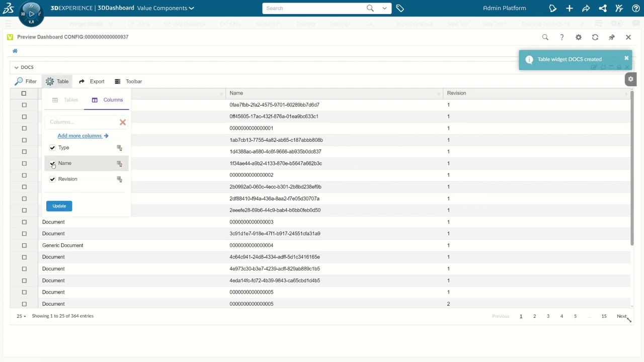This screenshot has height=362, width=644.
Task: Open the Filter tool
Action: (26, 81)
